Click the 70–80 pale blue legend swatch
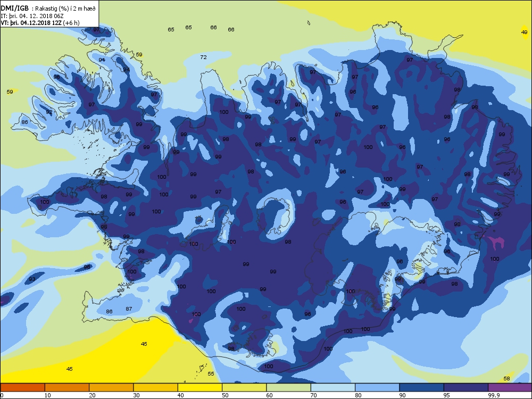Screen dimensions: 532x399 click(x=333, y=387)
